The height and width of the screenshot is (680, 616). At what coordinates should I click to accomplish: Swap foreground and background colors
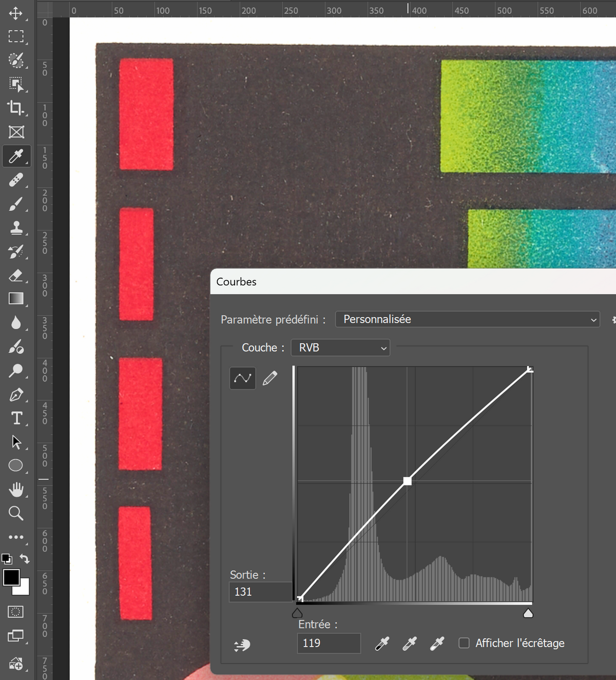tap(25, 558)
